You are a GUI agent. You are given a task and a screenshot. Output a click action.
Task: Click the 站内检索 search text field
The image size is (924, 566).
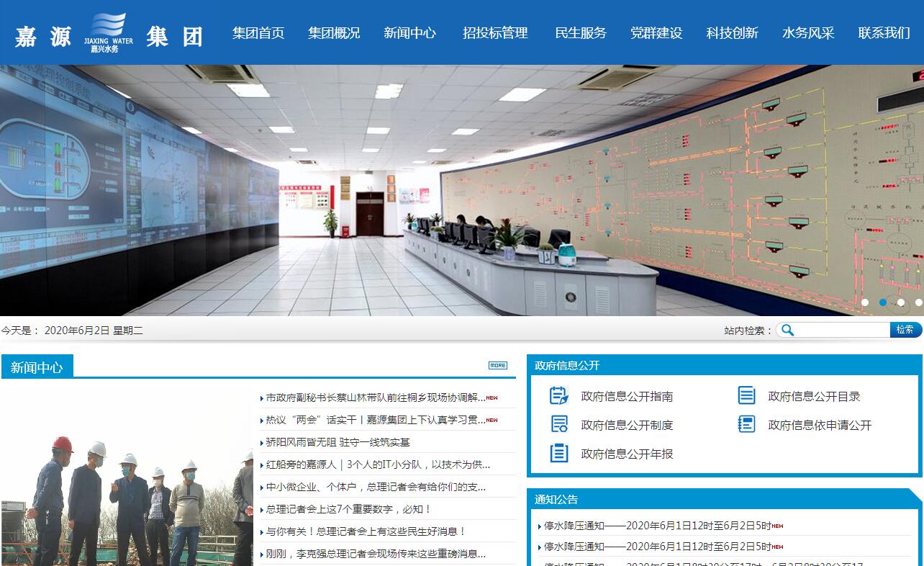coord(842,330)
